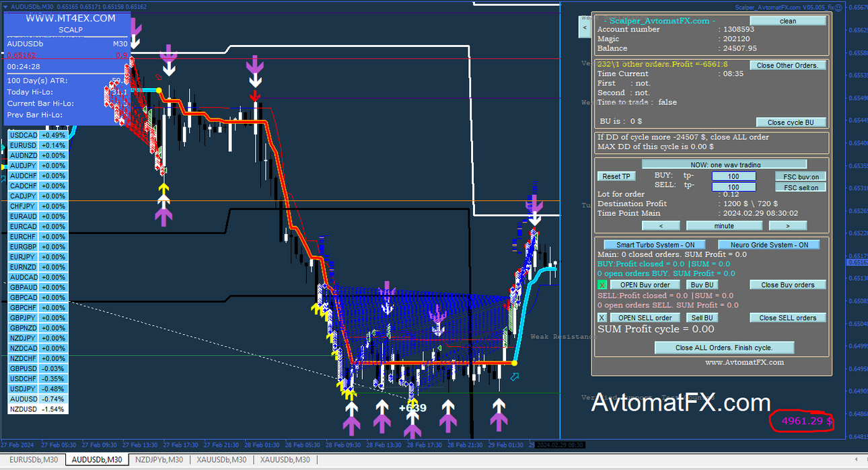Click the GBPAUD pair row
This screenshot has height=470, width=868.
[38, 287]
